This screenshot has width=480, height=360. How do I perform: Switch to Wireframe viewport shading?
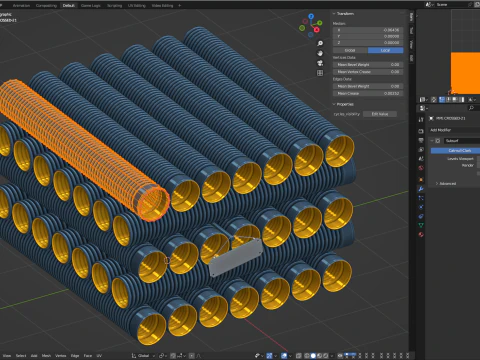pos(307,356)
